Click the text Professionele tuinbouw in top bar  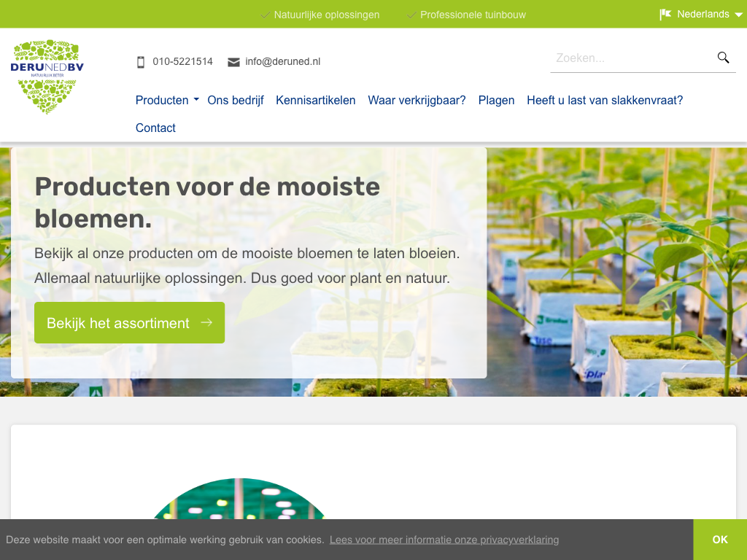click(473, 15)
